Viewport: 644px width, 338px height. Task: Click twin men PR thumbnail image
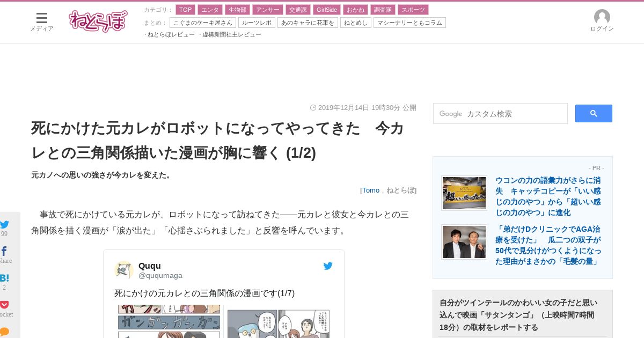pos(464,242)
